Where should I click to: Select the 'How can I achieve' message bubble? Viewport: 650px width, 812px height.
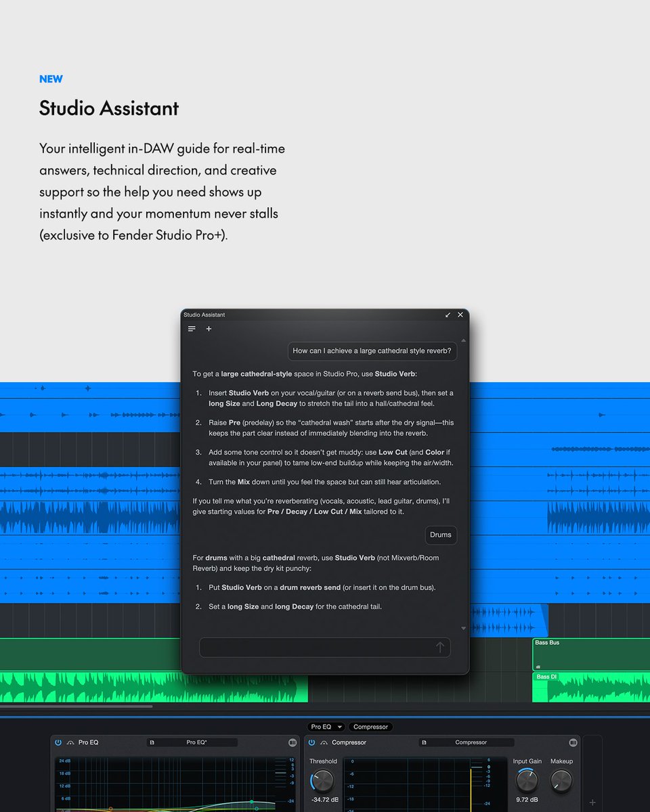pos(372,351)
